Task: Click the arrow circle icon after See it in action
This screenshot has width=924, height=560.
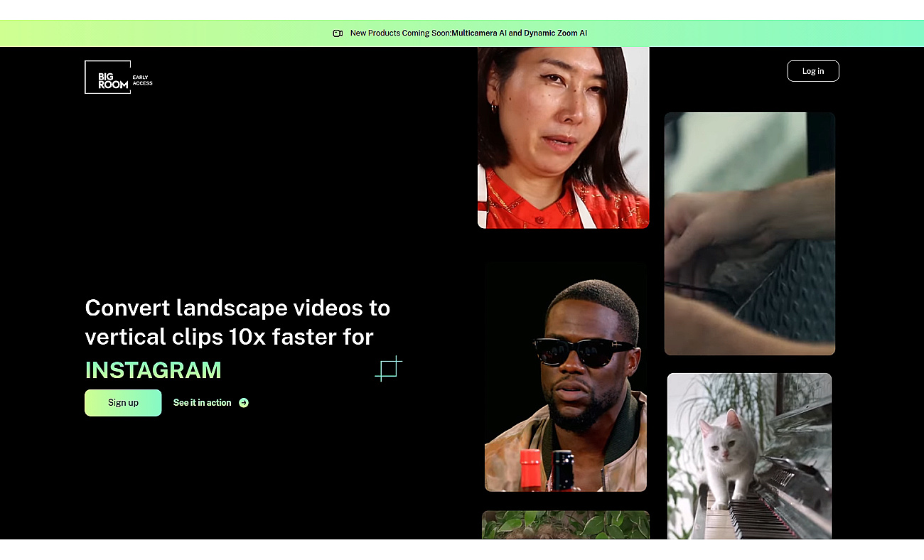Action: pos(244,403)
